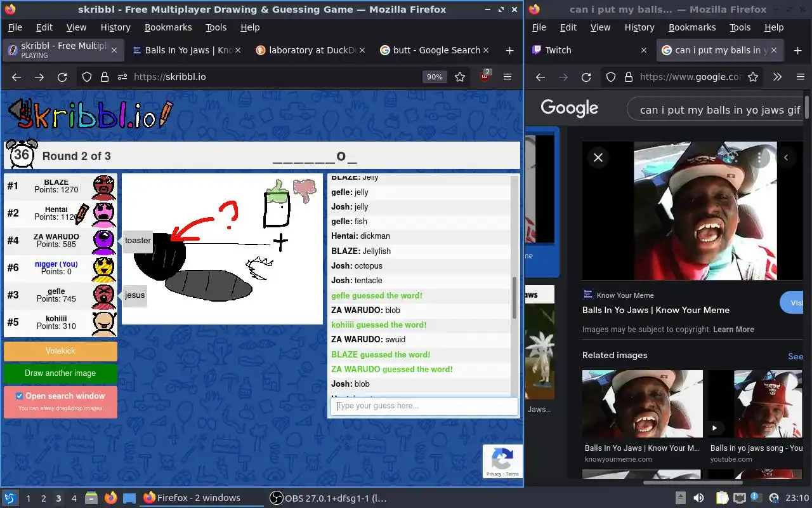Open the 'Balls In Yo Jaws | Know Your Meme' title link
The width and height of the screenshot is (812, 508).
tap(656, 310)
